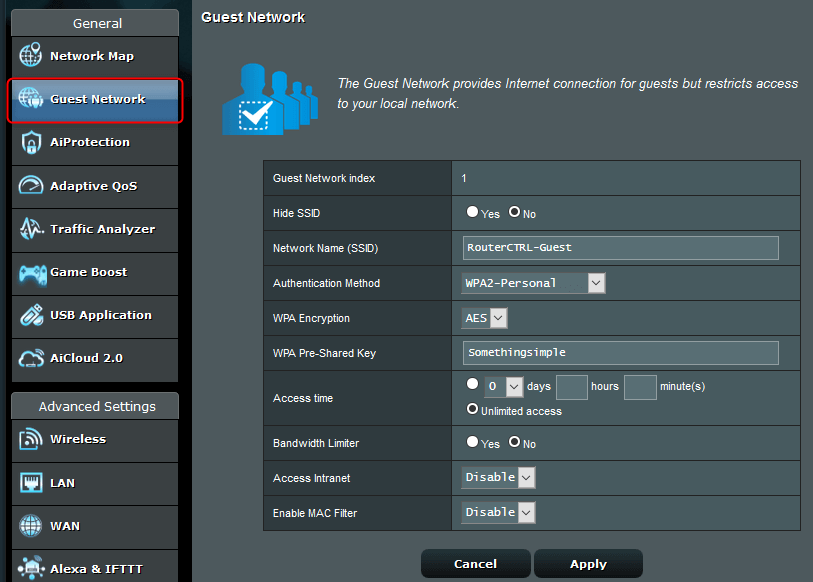
Task: Click the Cancel button
Action: pyautogui.click(x=475, y=563)
